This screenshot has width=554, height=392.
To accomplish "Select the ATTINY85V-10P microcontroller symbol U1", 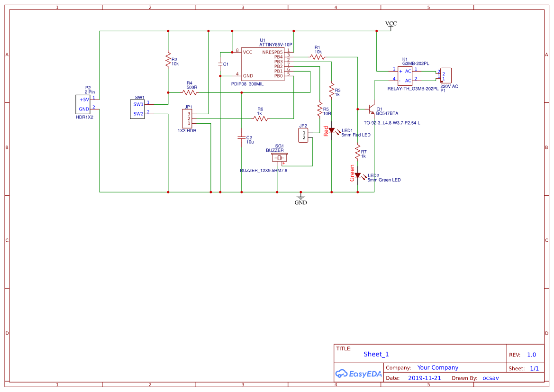I will pyautogui.click(x=263, y=64).
